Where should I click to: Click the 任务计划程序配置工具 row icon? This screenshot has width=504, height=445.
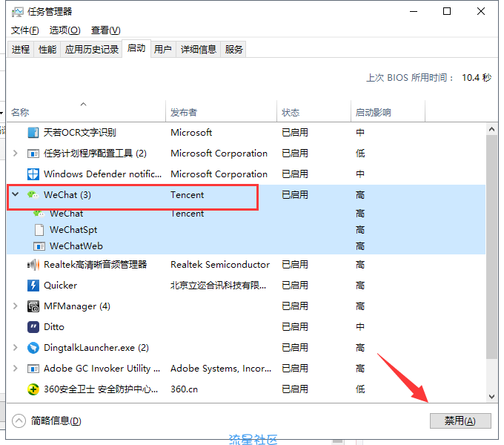tap(33, 154)
